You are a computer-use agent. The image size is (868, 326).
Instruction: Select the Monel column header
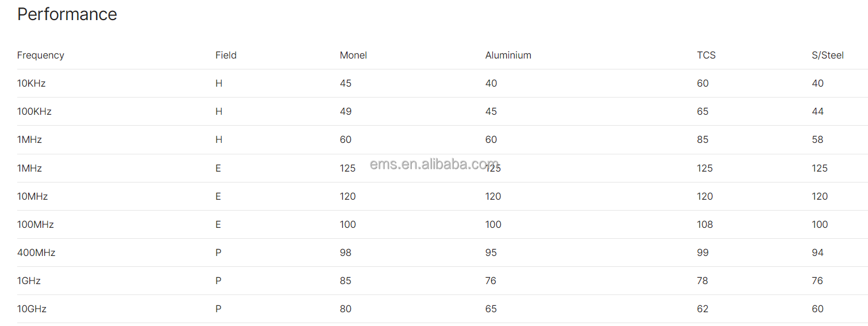coord(353,55)
